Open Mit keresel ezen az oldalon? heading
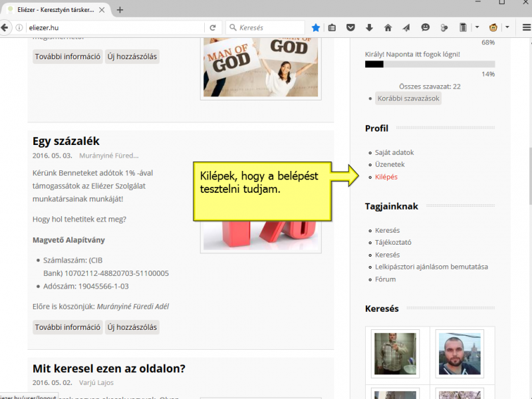 coord(109,368)
